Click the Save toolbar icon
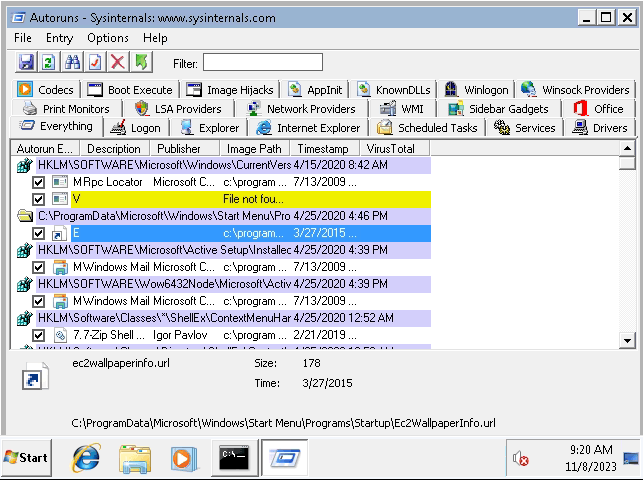The height and width of the screenshot is (480, 643). pyautogui.click(x=26, y=62)
